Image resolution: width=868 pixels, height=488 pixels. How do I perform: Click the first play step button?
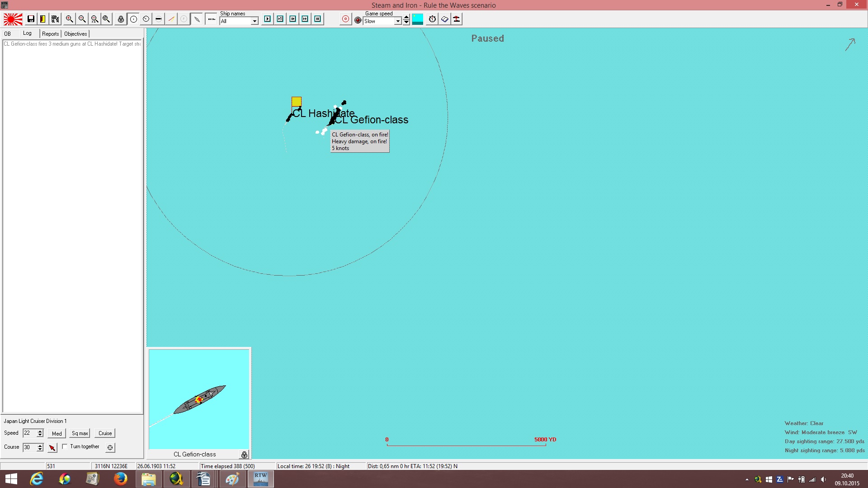(268, 19)
